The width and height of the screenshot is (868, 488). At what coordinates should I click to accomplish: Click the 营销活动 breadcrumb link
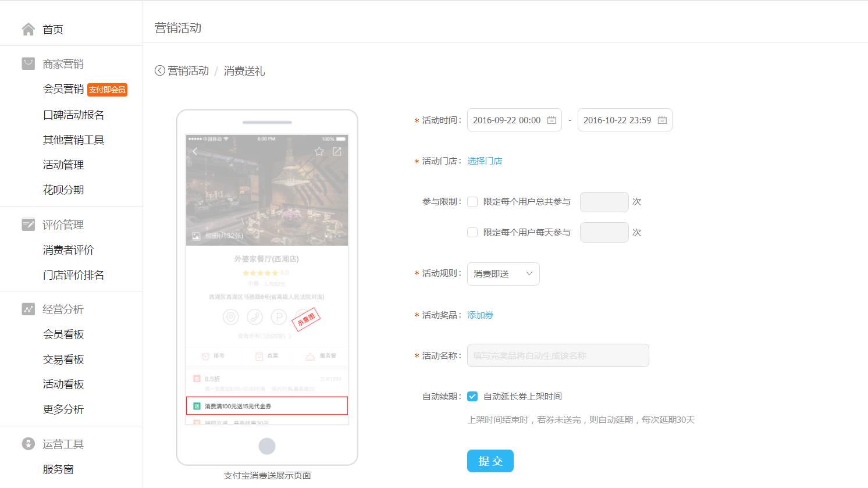[x=188, y=70]
